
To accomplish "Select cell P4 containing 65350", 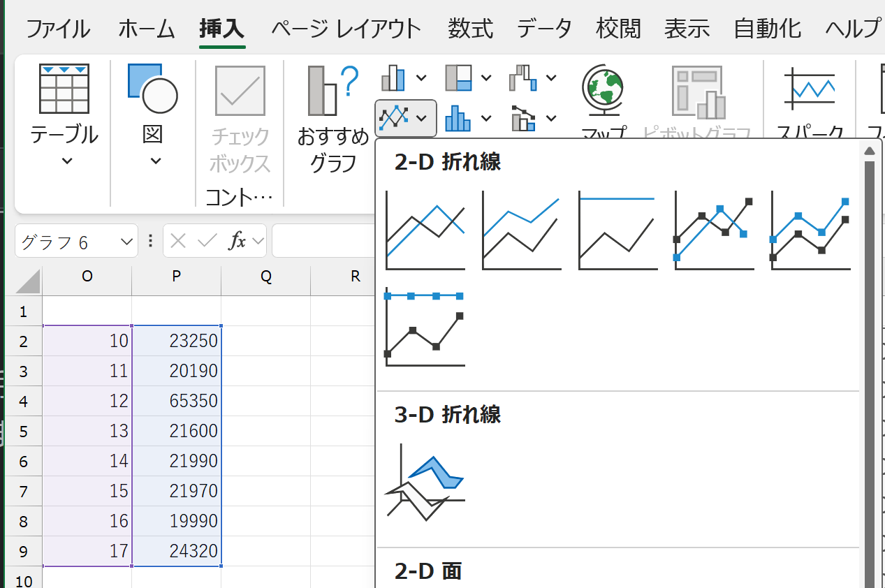I will pos(177,401).
